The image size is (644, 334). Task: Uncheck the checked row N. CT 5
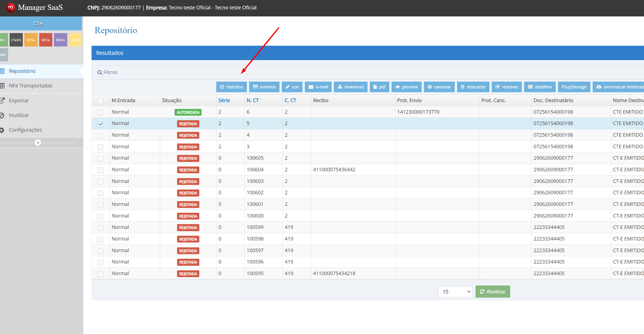100,124
